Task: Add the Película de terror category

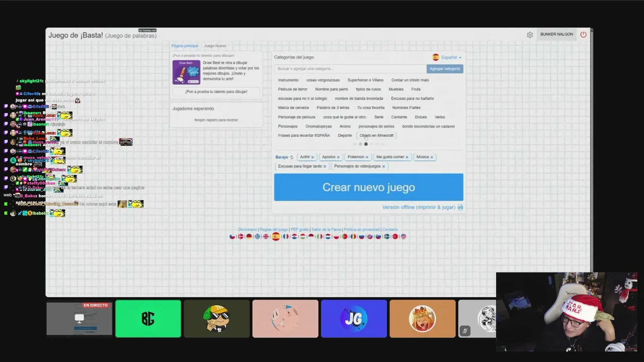Action: 293,89
